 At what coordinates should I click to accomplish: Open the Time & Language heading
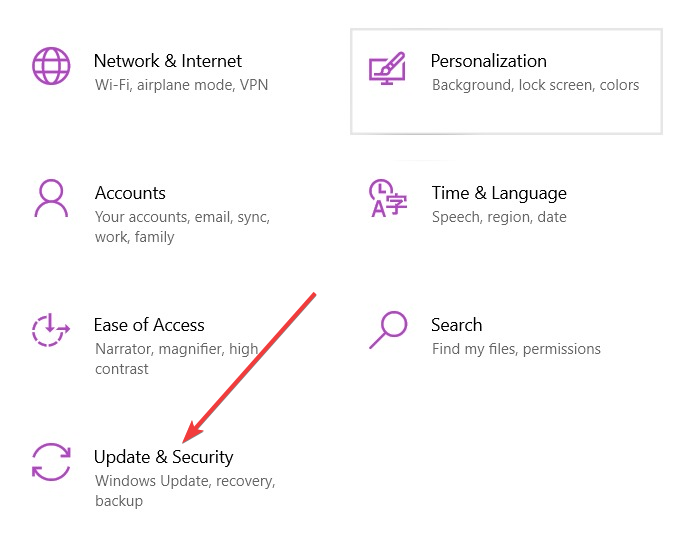(x=499, y=193)
